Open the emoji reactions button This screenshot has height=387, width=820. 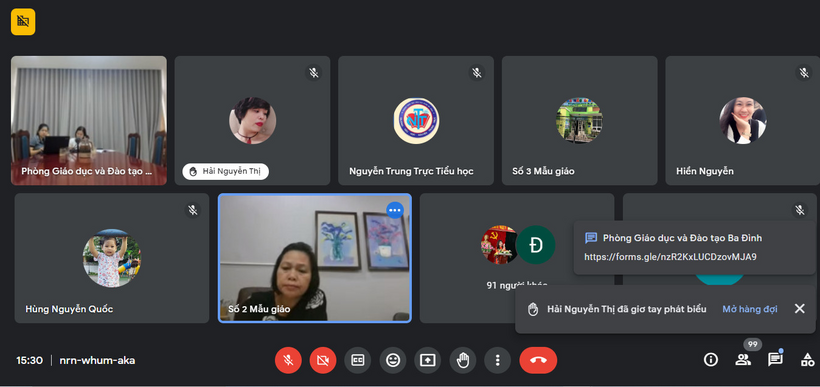393,360
